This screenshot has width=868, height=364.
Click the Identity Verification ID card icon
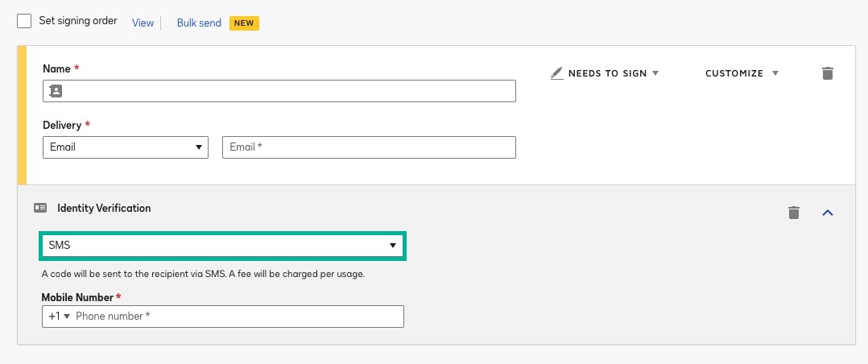(x=40, y=208)
